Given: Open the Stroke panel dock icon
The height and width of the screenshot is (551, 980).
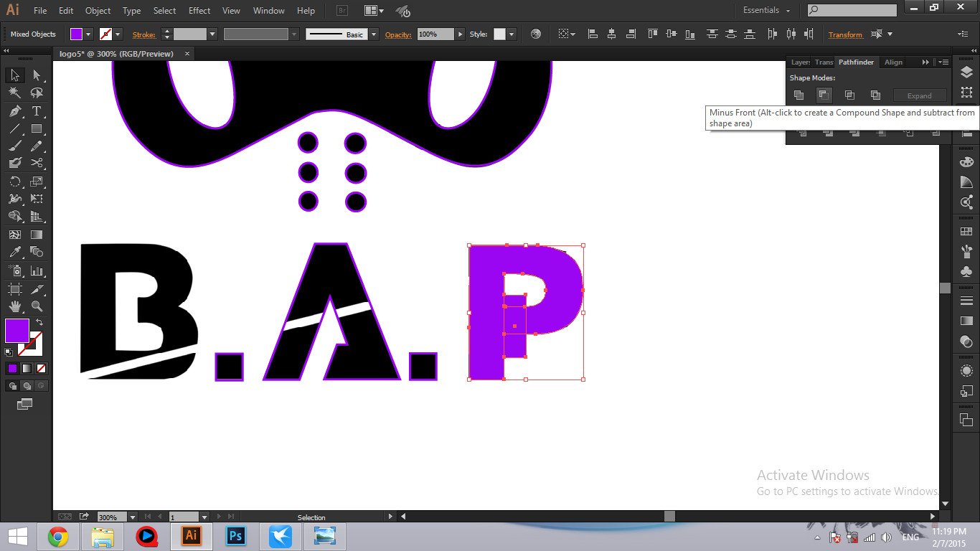Looking at the screenshot, I should (x=966, y=301).
